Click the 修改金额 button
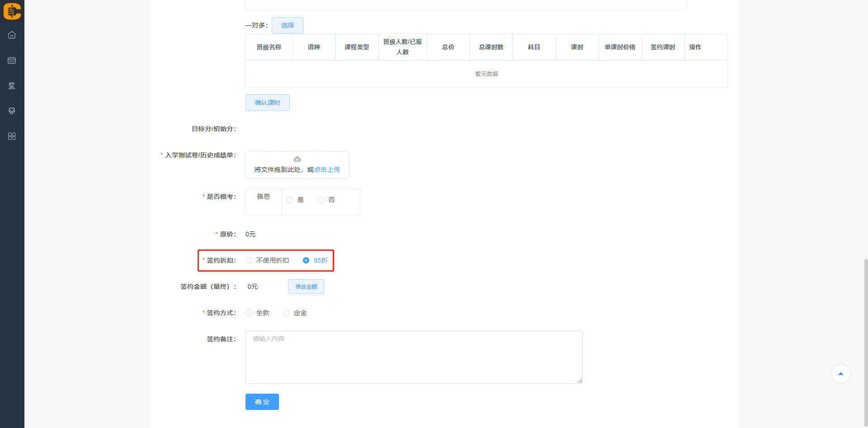The width and height of the screenshot is (868, 428). coord(306,287)
